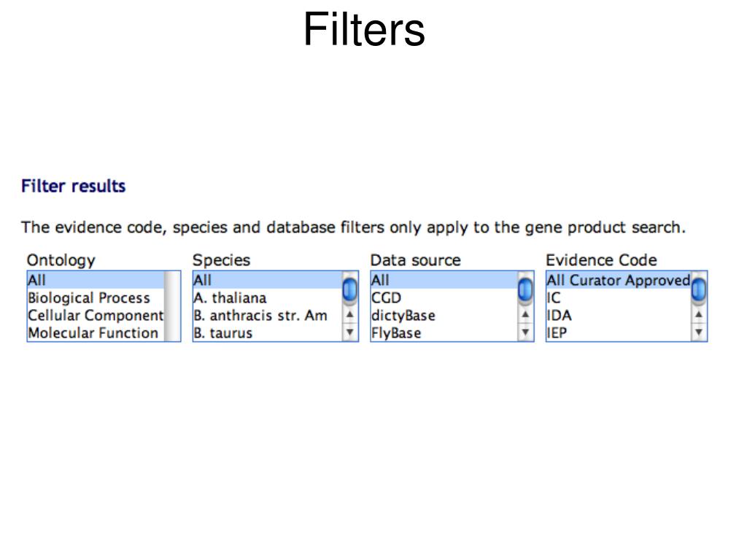Choose B. taurus in Species list

pyautogui.click(x=268, y=332)
